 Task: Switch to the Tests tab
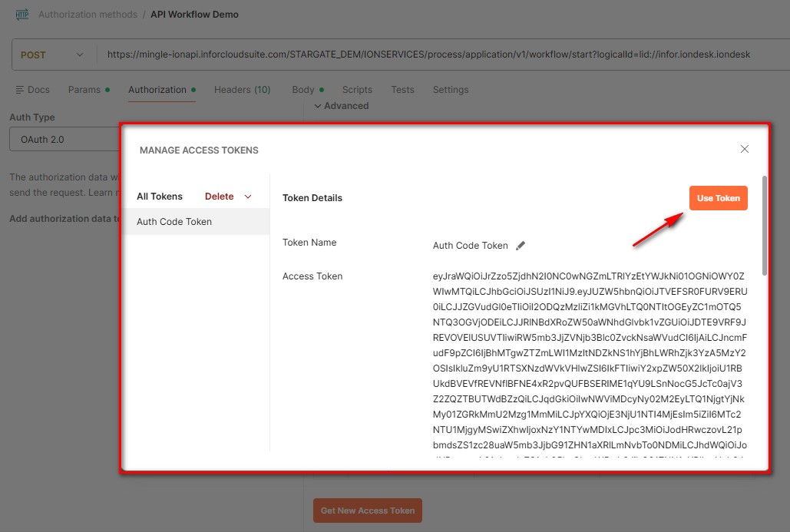point(402,90)
